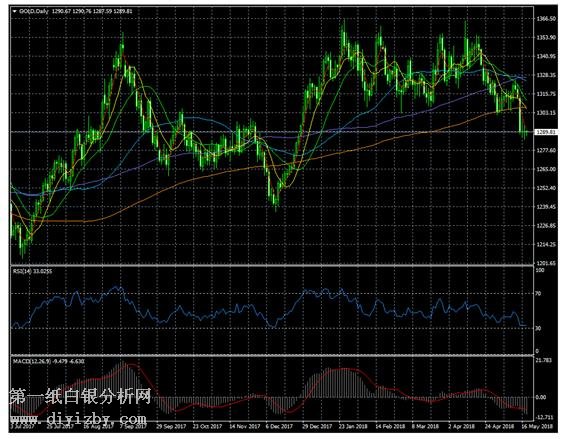Click the RSI(14) indicator label

pos(32,271)
